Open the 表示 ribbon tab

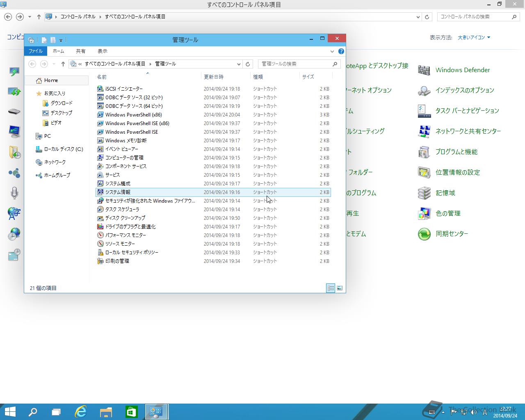pos(103,51)
